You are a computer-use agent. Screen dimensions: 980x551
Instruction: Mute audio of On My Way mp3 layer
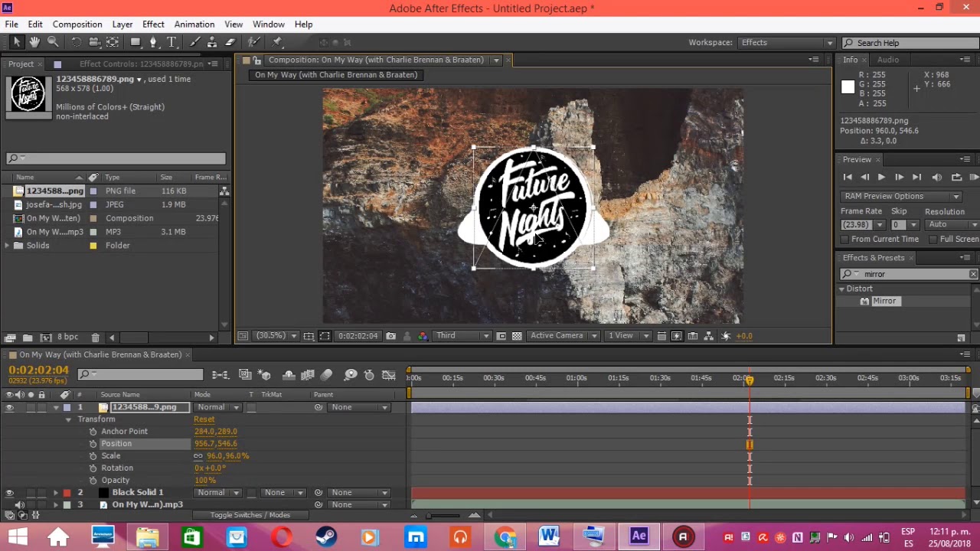[x=20, y=505]
